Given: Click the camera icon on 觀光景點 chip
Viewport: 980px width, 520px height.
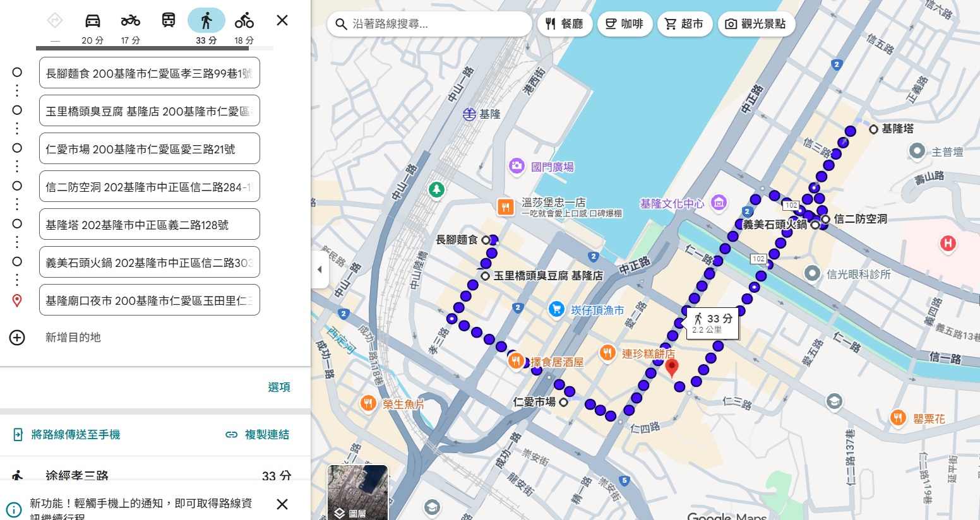Looking at the screenshot, I should (732, 23).
